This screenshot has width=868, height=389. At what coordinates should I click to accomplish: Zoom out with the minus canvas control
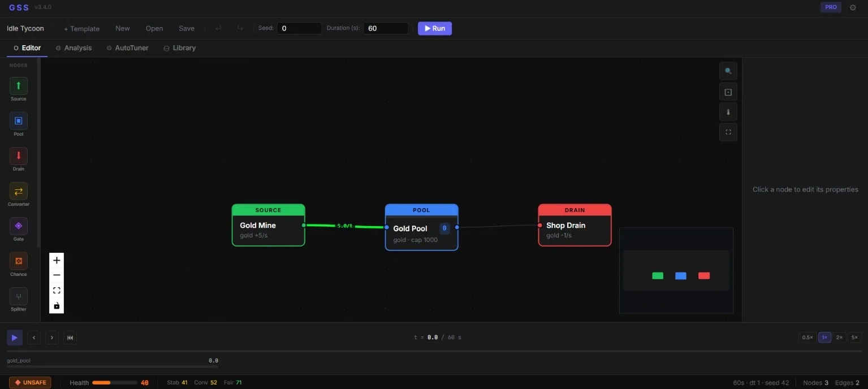coord(57,275)
